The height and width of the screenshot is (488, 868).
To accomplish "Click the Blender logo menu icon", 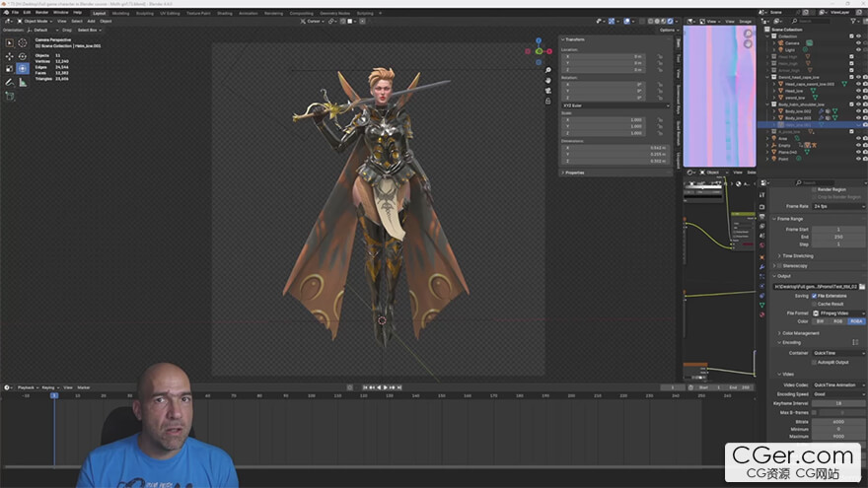I will pos(6,12).
